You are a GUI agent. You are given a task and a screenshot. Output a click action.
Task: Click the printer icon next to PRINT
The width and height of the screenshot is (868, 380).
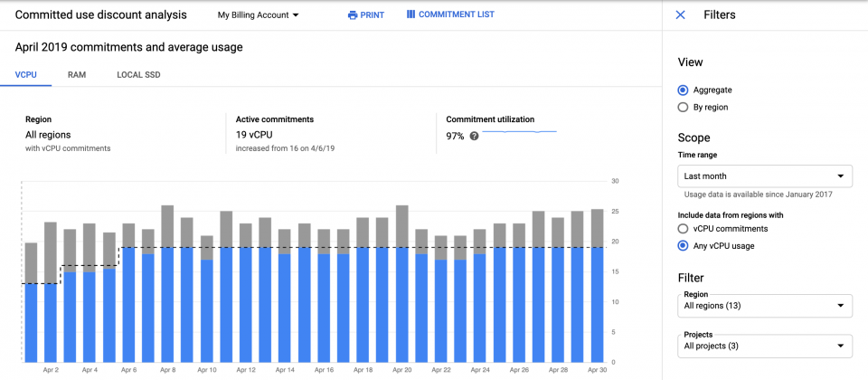pos(352,15)
